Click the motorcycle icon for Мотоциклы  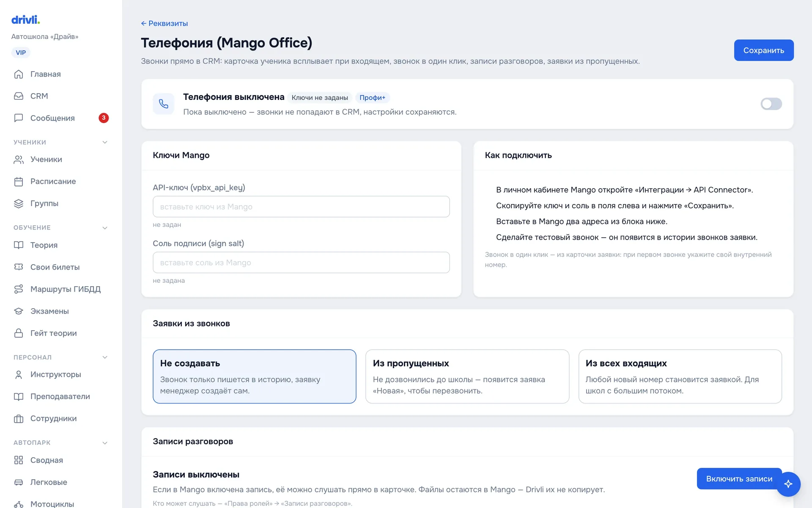[x=19, y=504]
